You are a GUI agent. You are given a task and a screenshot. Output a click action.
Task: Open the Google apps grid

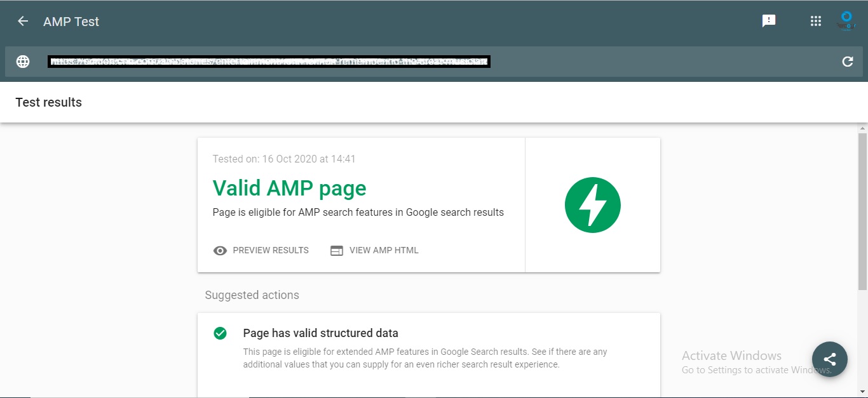tap(816, 21)
